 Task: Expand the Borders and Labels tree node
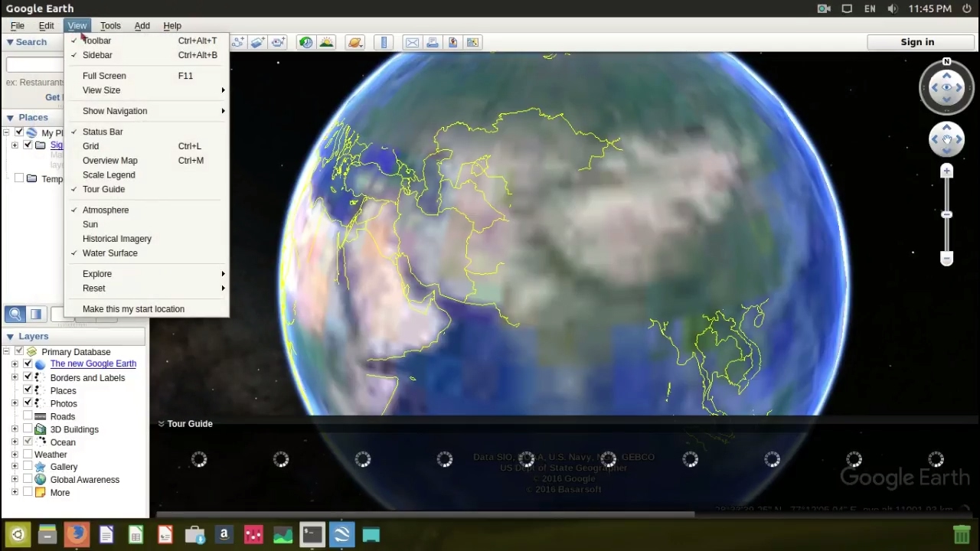coord(15,377)
